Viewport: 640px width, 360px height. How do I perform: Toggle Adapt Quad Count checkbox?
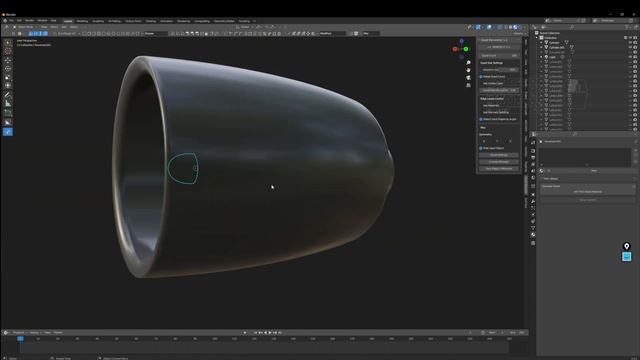click(x=481, y=76)
